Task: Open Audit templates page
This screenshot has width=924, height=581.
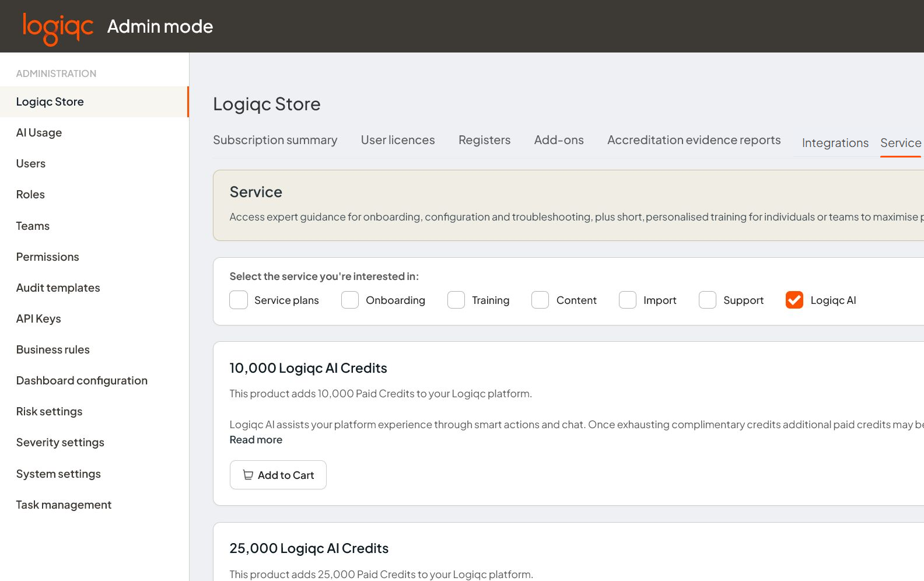Action: click(94, 288)
